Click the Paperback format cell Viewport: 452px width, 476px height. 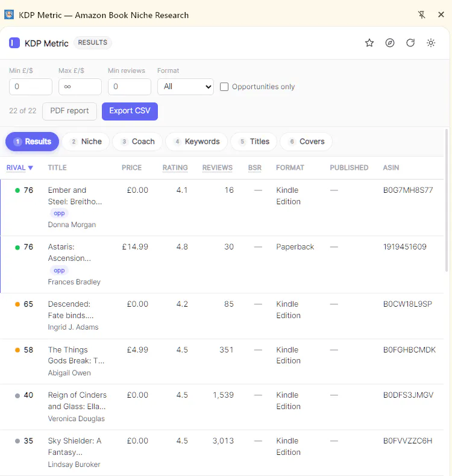point(295,247)
